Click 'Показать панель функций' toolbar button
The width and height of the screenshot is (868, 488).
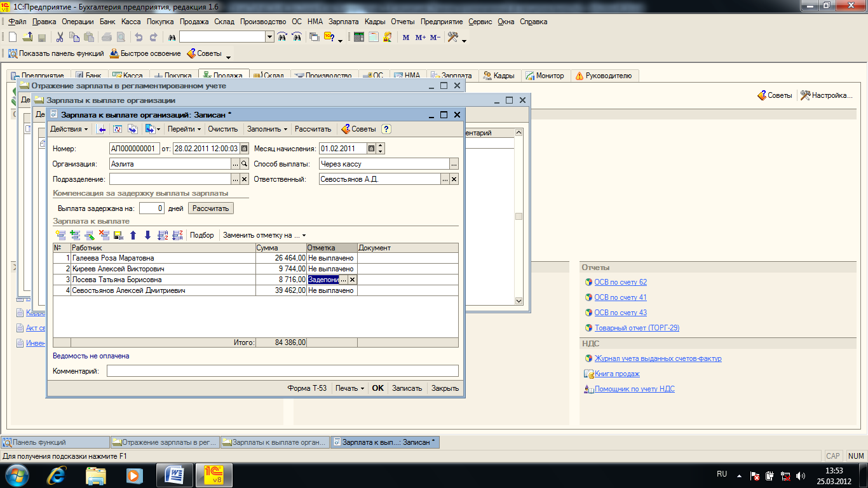pos(55,53)
